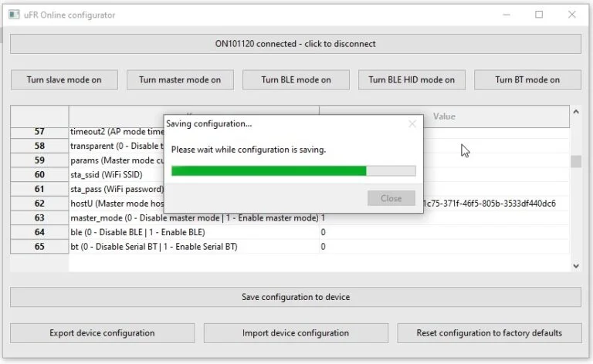The width and height of the screenshot is (593, 364).
Task: Turn BT mode on
Action: [x=527, y=79]
